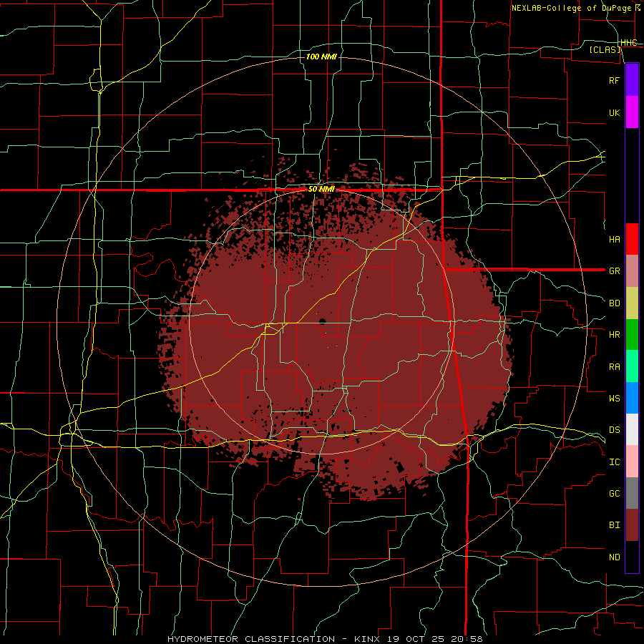The width and height of the screenshot is (644, 644).
Task: Click the IC legend label
Action: point(614,462)
